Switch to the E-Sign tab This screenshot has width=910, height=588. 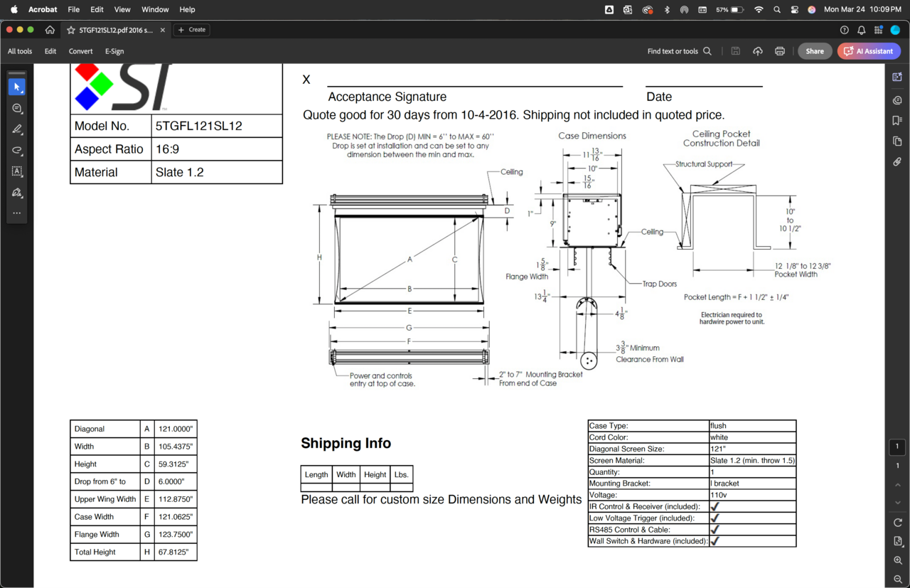(114, 51)
